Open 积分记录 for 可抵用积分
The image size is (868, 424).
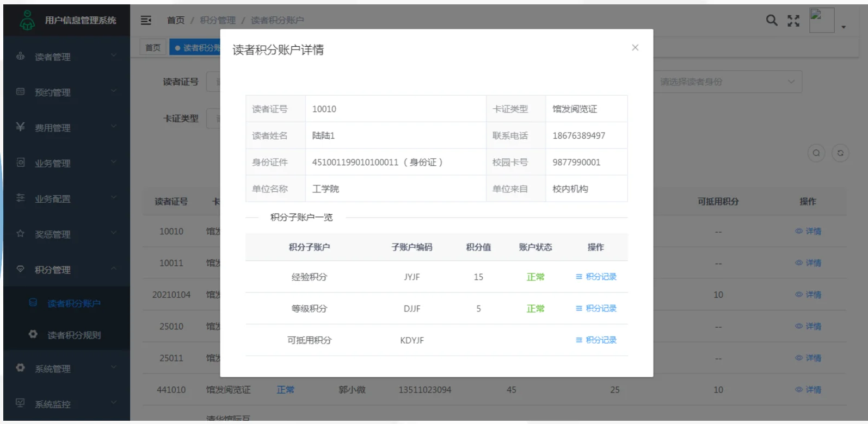(x=596, y=340)
